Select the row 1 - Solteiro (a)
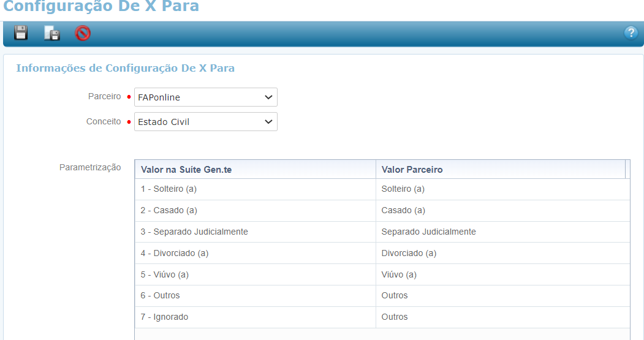The image size is (644, 340). (382, 189)
